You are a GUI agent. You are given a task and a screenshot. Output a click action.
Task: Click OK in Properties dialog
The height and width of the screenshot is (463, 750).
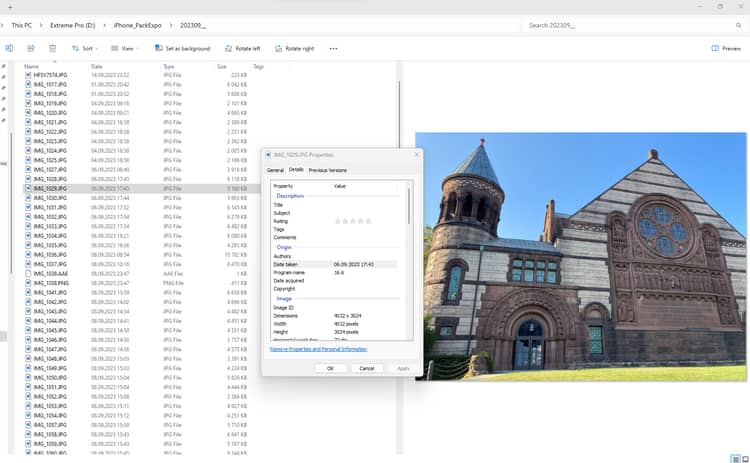pyautogui.click(x=330, y=368)
